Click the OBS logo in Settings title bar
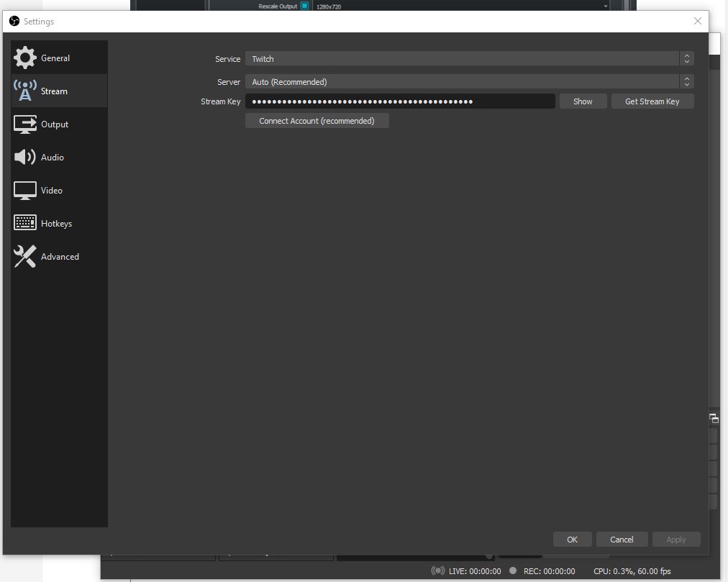Screen dimensions: 728x582 click(14, 22)
